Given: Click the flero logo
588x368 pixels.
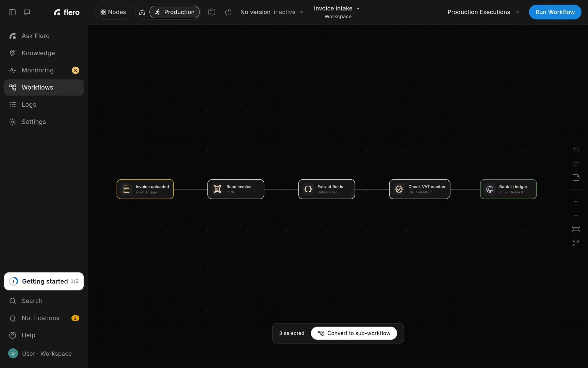Looking at the screenshot, I should 67,12.
